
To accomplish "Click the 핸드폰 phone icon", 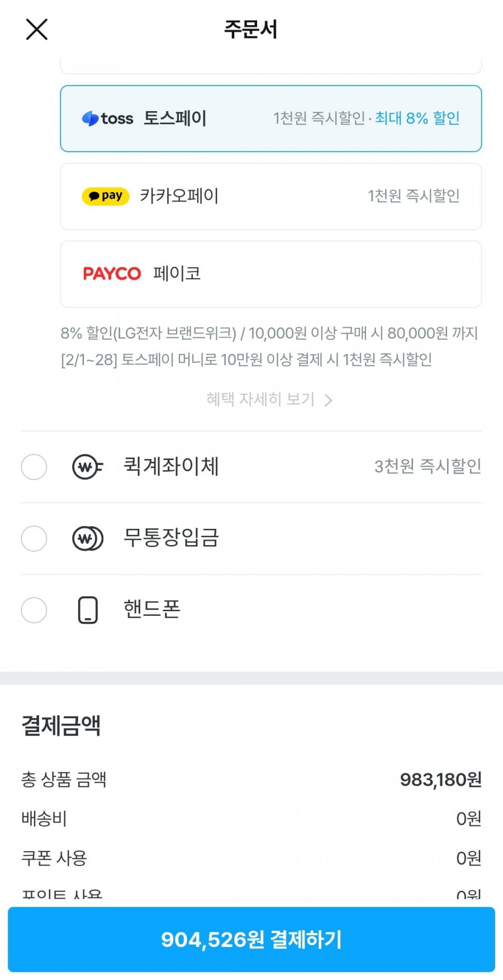I will 88,610.
